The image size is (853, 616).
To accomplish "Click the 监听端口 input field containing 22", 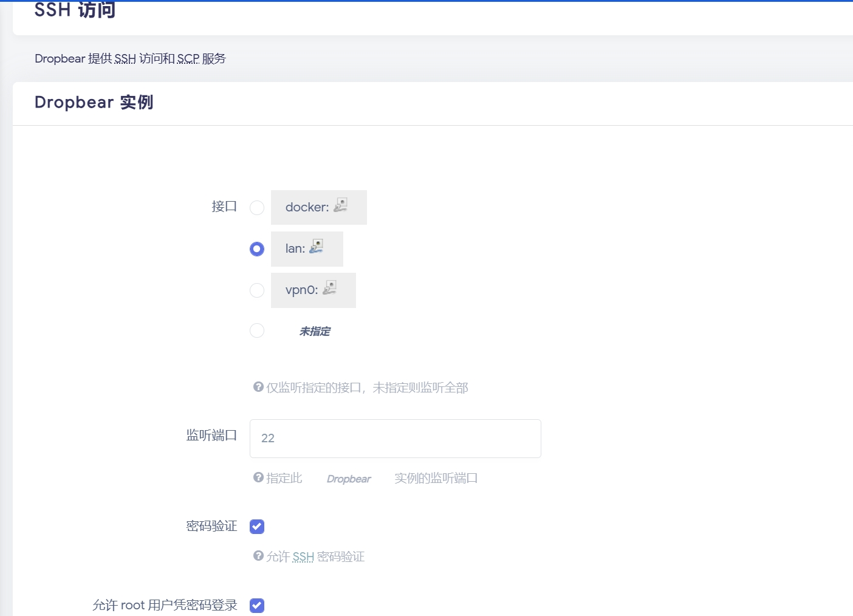I will (x=396, y=439).
